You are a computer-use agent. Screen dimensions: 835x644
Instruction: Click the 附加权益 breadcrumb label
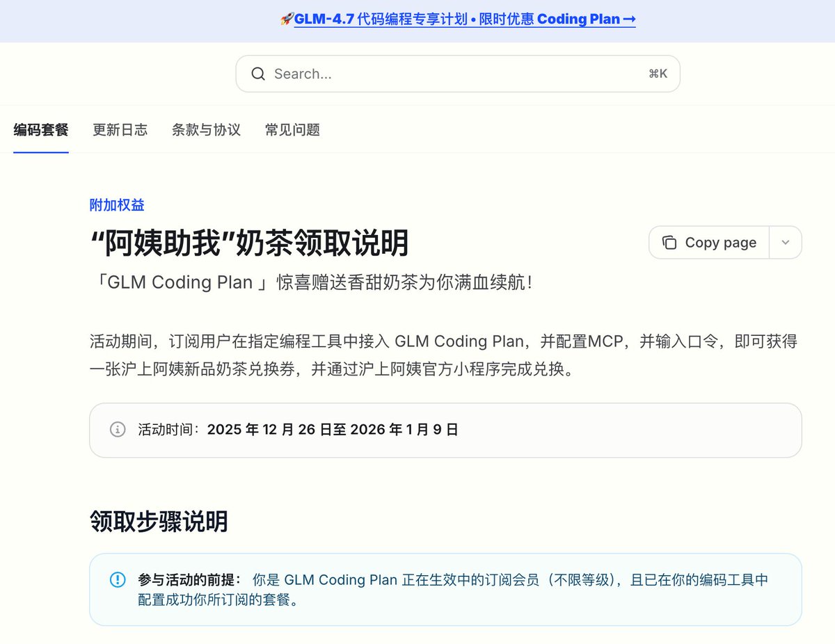(x=117, y=204)
